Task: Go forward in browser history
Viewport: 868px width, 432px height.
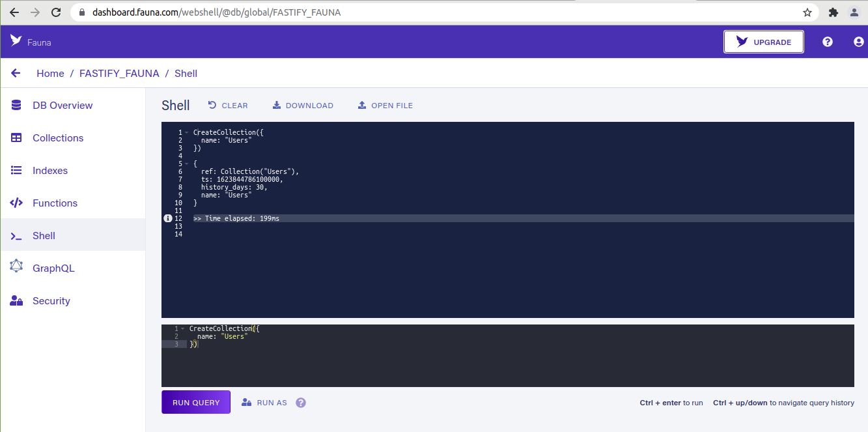Action: pos(35,12)
